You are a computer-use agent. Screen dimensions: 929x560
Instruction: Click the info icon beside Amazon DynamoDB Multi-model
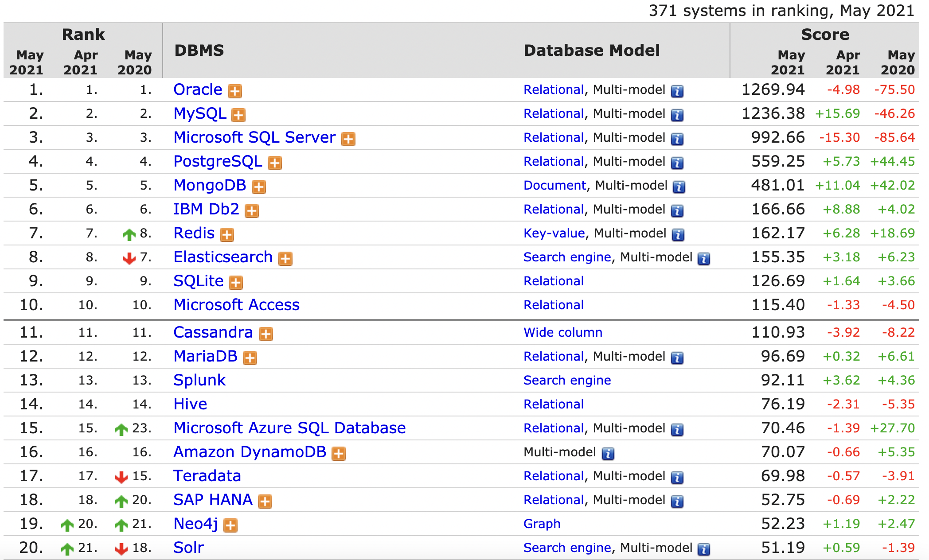[608, 454]
